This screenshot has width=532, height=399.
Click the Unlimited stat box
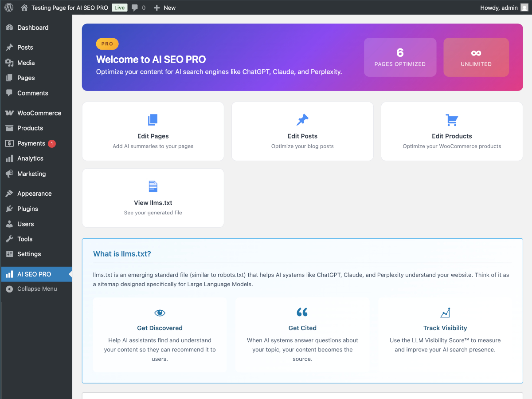tap(476, 57)
